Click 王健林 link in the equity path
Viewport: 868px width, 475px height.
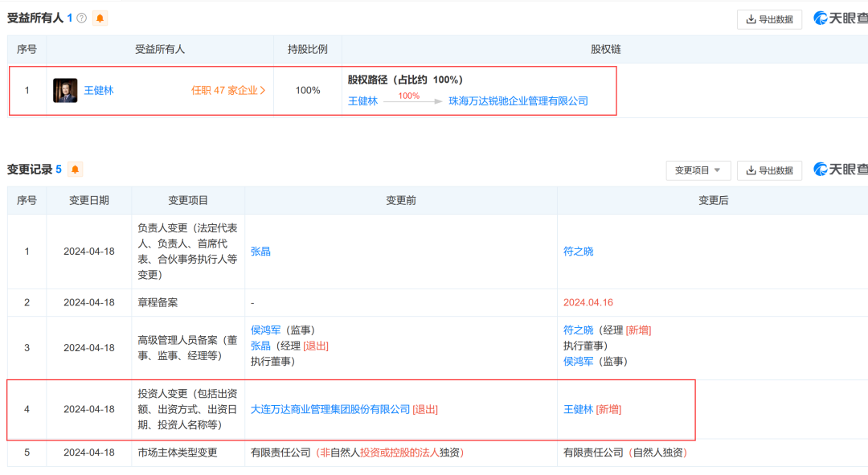pyautogui.click(x=362, y=101)
